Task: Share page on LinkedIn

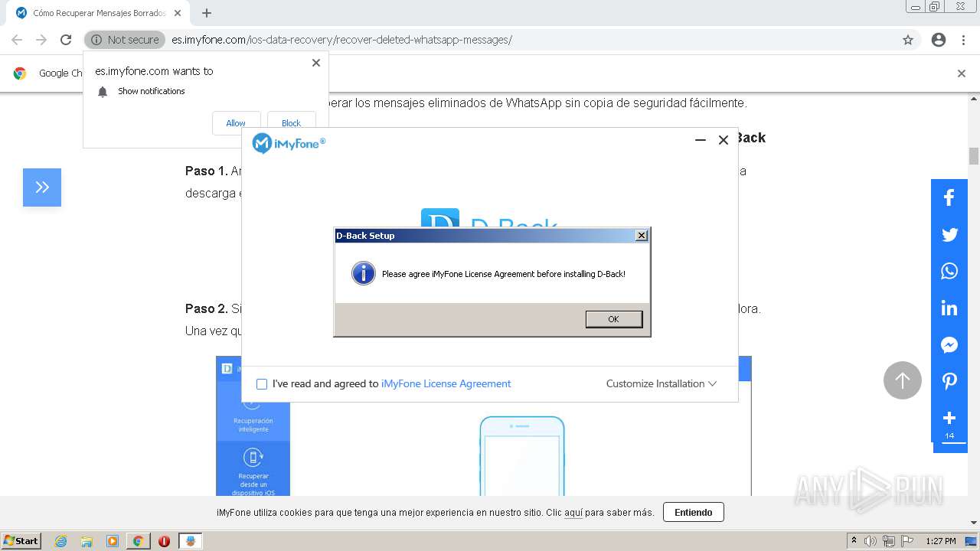Action: pos(949,308)
